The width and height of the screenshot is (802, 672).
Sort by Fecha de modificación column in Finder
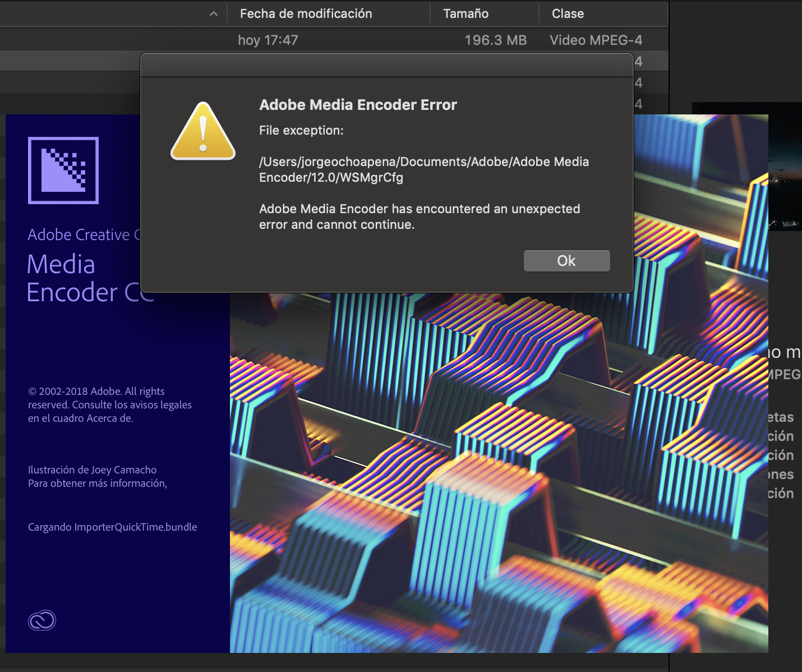click(x=306, y=13)
